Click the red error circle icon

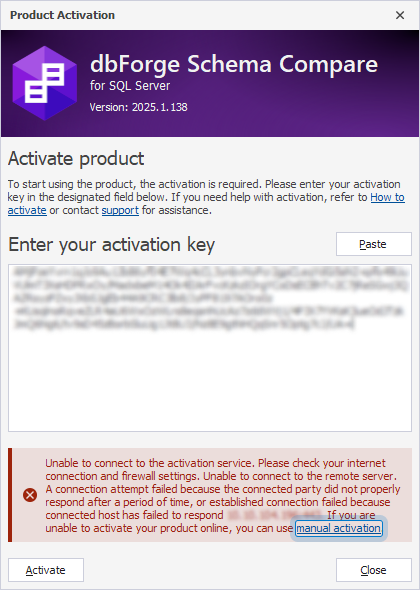tap(30, 495)
